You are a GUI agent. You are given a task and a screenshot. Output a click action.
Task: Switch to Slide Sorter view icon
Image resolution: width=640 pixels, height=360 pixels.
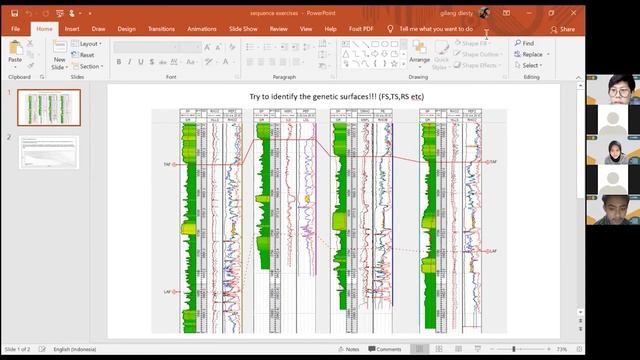439,349
